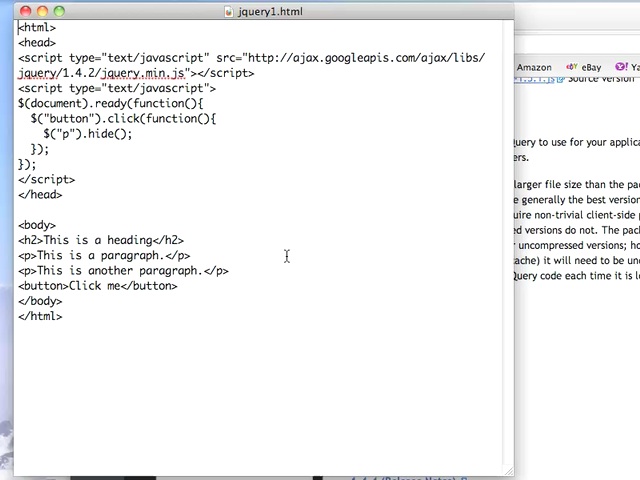Image resolution: width=640 pixels, height=480 pixels.
Task: Click the <body> opening tag line
Action: point(37,225)
